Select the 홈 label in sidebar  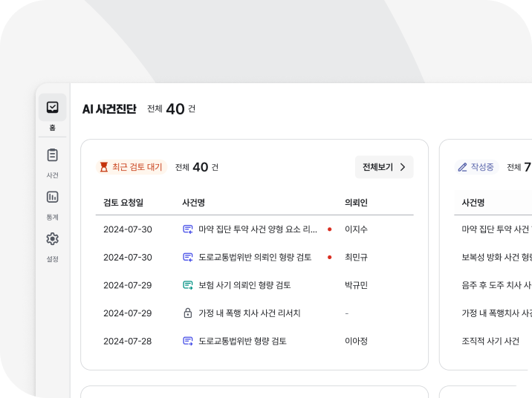click(x=52, y=128)
